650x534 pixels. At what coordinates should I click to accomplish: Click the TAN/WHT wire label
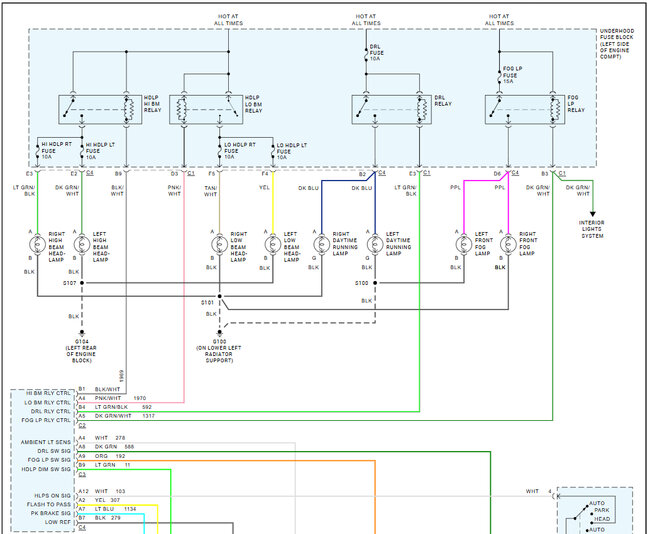point(211,191)
